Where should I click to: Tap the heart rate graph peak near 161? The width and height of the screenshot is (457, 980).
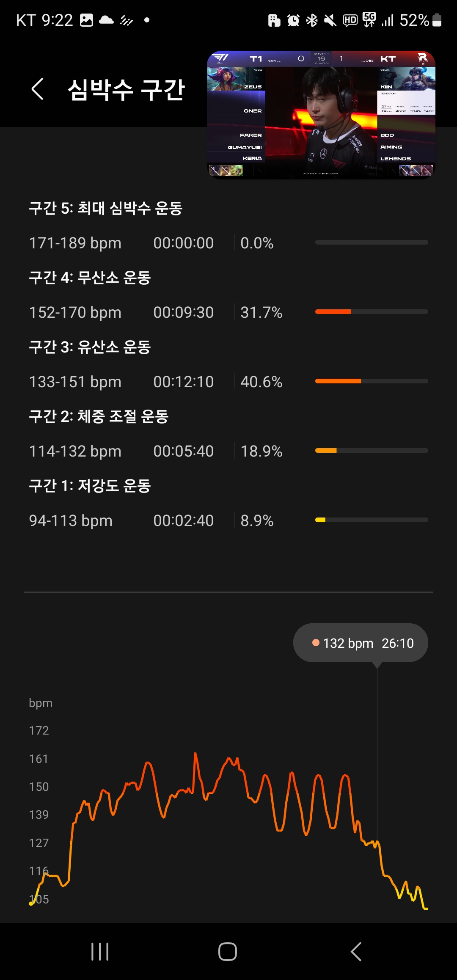coord(195,754)
